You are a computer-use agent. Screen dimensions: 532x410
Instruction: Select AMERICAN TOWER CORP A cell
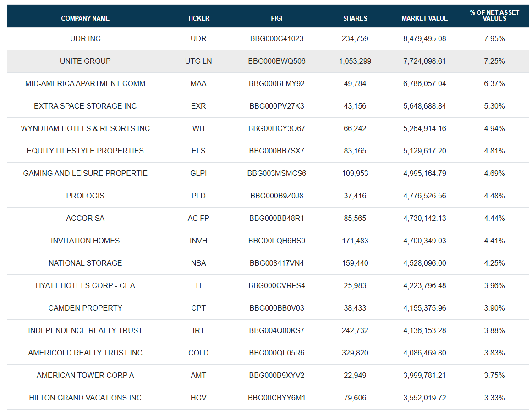[85, 375]
